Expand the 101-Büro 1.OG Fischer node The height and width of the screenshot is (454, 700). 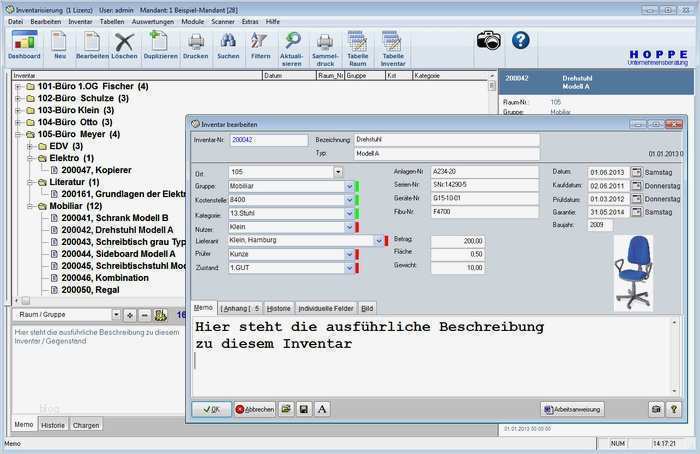tap(18, 87)
